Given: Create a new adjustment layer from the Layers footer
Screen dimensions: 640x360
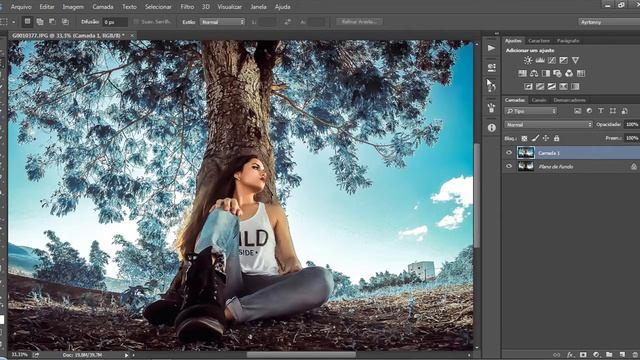Looking at the screenshot, I should click(596, 355).
